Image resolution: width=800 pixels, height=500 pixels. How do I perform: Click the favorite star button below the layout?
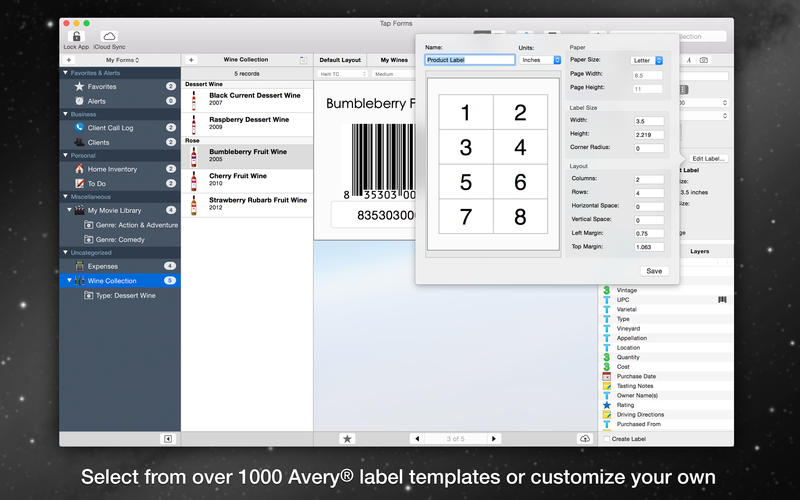point(347,438)
